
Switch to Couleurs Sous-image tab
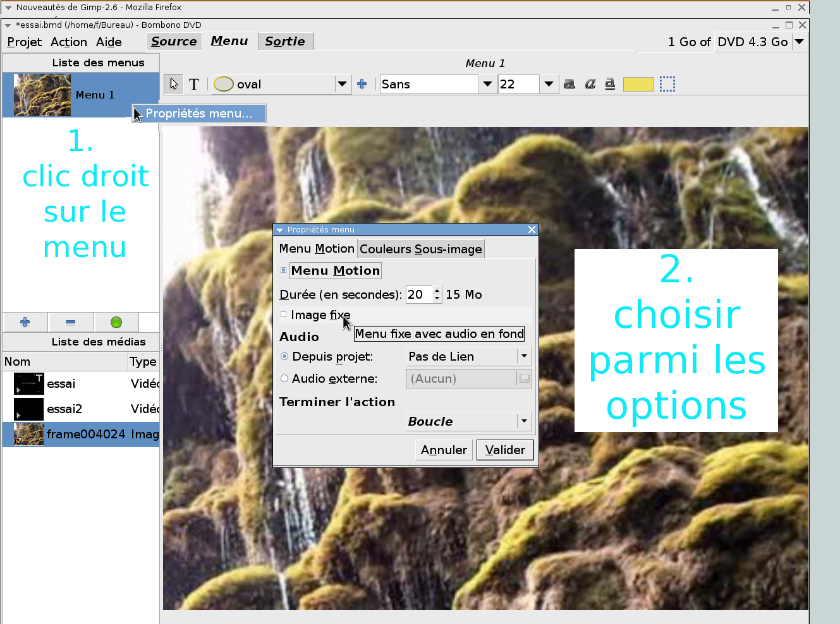coord(421,249)
